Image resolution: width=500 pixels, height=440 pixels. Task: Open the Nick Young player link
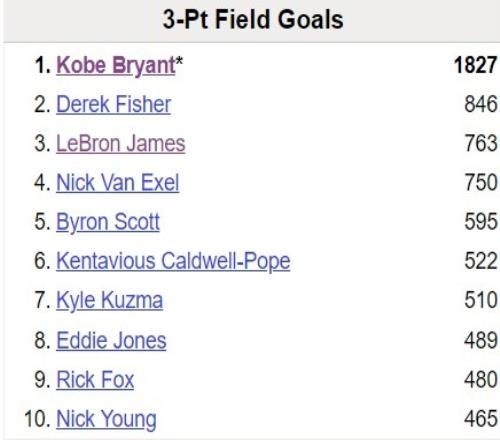click(106, 419)
